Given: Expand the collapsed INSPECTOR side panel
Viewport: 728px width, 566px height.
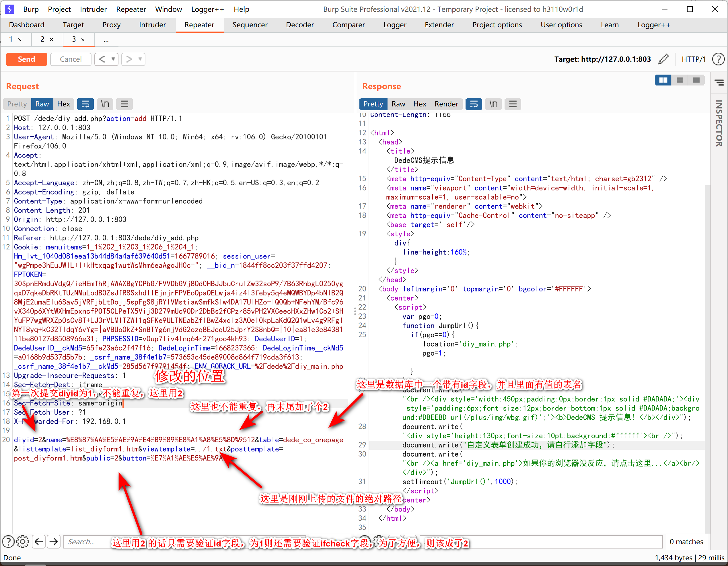Looking at the screenshot, I should tap(719, 123).
